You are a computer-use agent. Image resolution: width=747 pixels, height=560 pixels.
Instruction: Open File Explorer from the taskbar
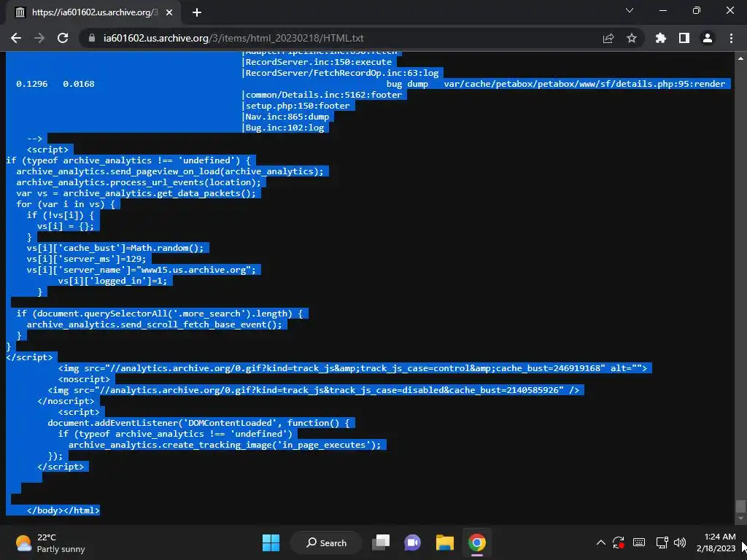pos(444,542)
